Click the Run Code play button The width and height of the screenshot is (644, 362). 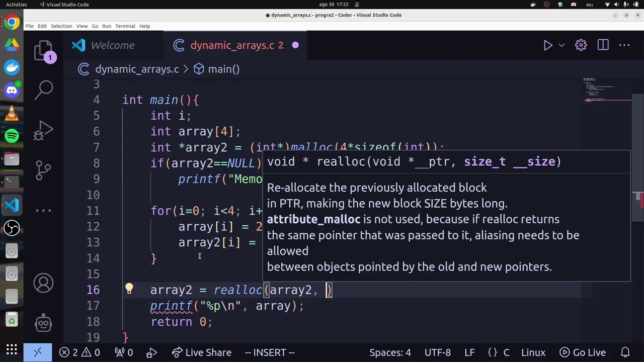pyautogui.click(x=548, y=45)
